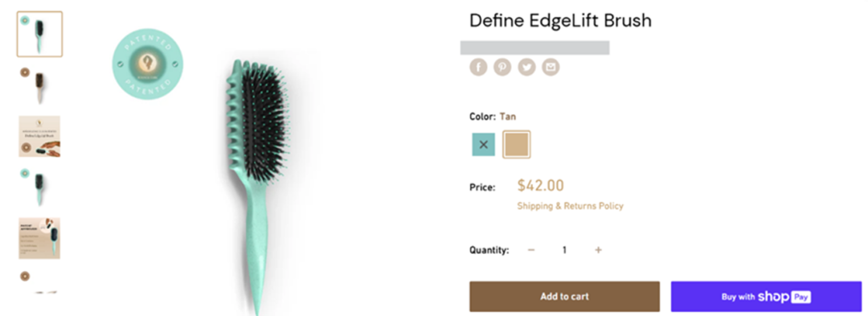Add to cart
This screenshot has height=316, width=868.
pyautogui.click(x=565, y=297)
